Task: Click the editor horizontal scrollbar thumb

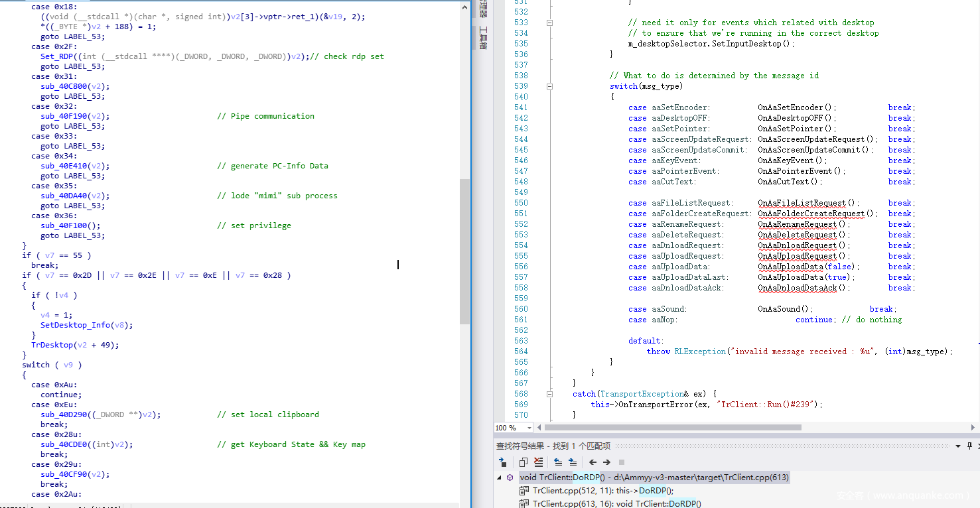Action: coord(664,428)
